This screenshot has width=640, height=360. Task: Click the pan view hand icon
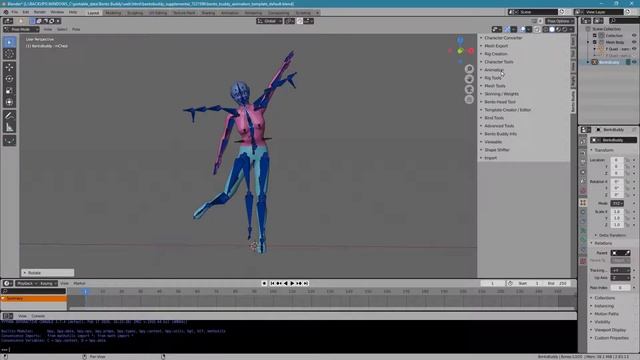coord(469,79)
